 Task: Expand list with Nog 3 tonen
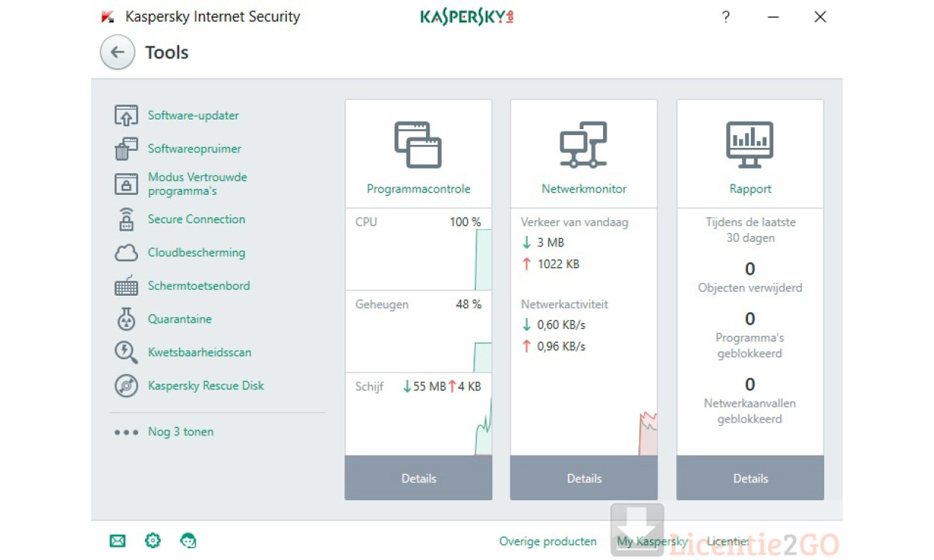pos(180,432)
